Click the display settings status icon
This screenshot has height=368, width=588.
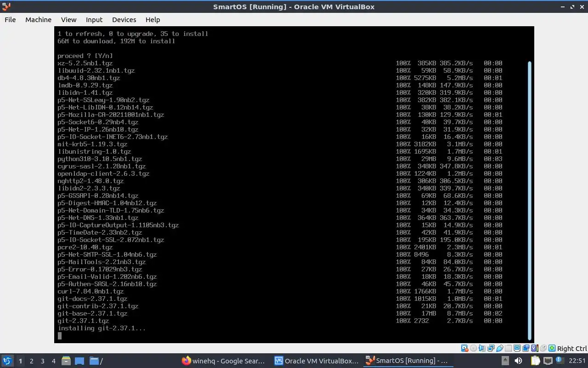pyautogui.click(x=517, y=348)
